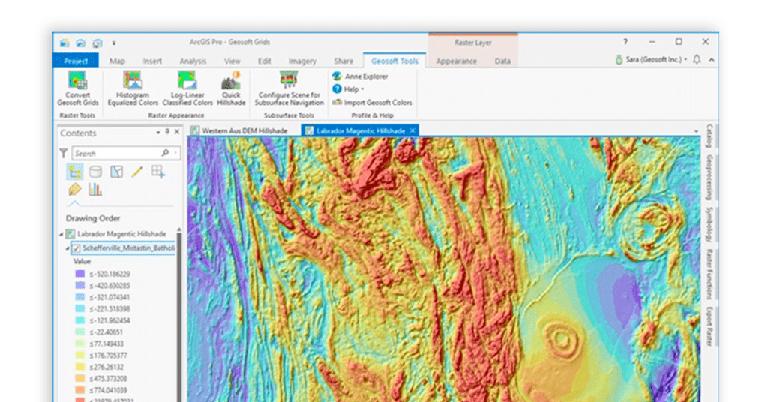This screenshot has height=402, width=768.
Task: Select List By Drawing Order icon
Action: 75,172
